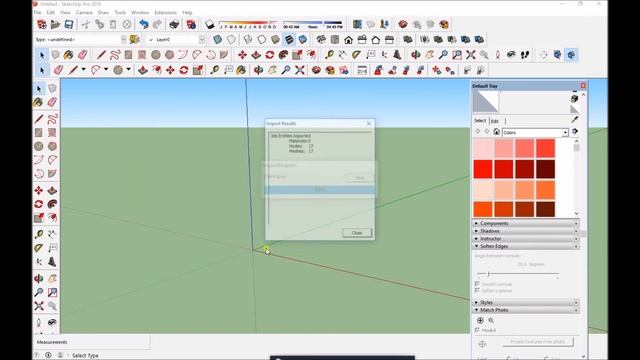Collapse the Soften Edges panel

coord(525,246)
